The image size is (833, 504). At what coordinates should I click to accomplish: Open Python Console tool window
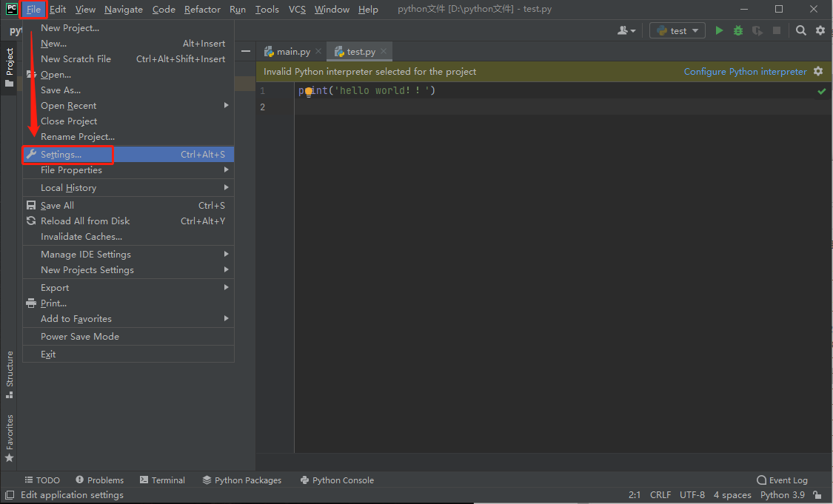coord(337,480)
